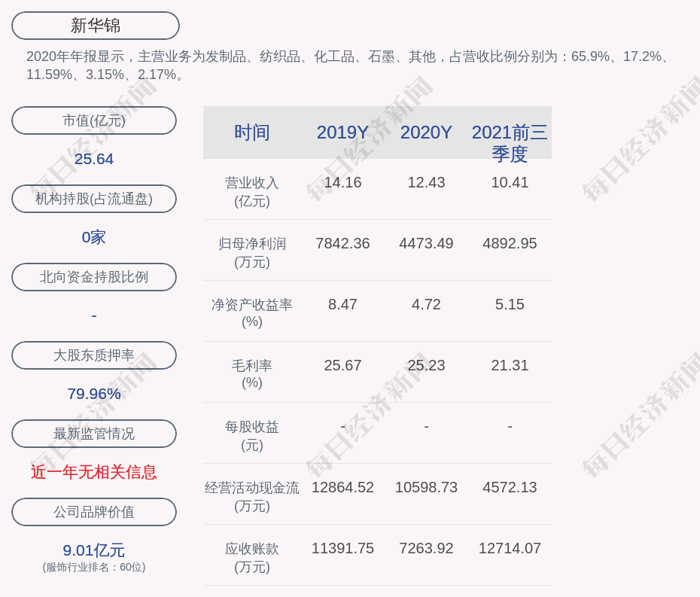The height and width of the screenshot is (597, 700).
Task: Click the red 近一年无相关信息 text
Action: click(94, 472)
